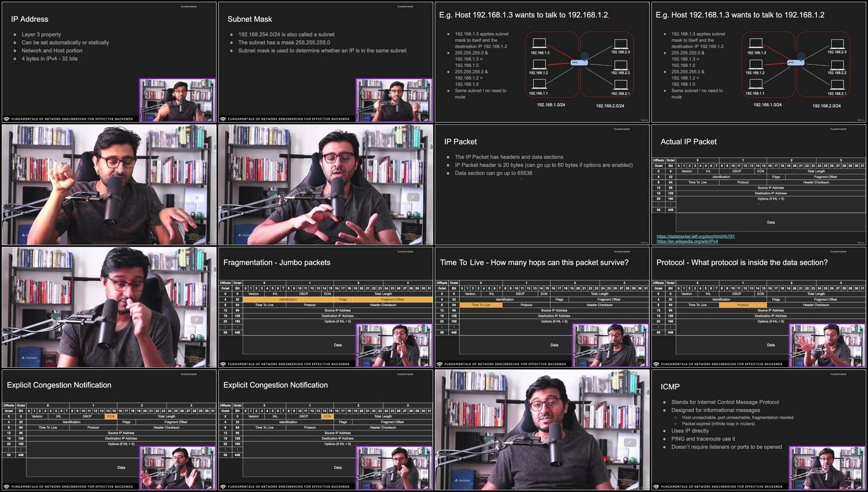
Task: Click Wi-Fi icon on Fragmentation slide banner
Action: click(x=223, y=364)
